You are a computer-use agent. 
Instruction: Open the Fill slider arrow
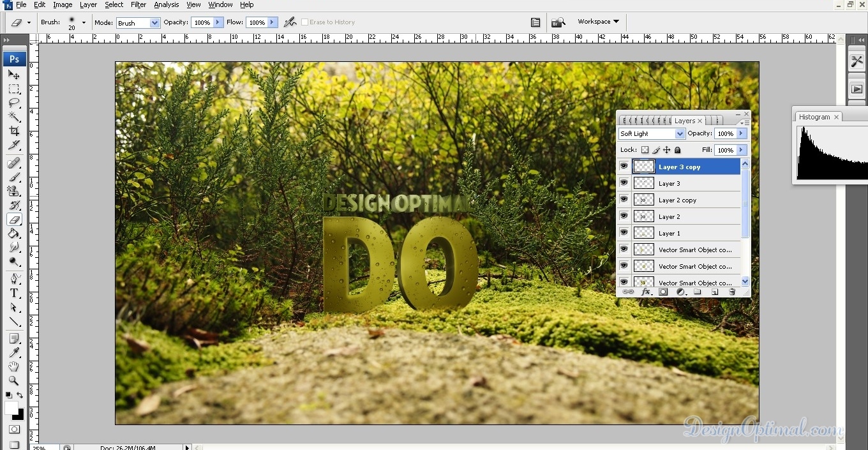click(x=742, y=150)
